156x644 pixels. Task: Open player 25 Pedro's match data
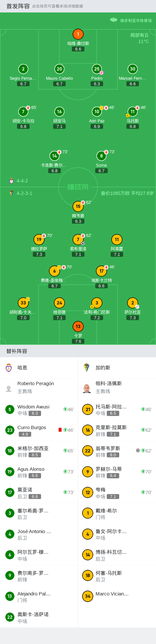click(97, 69)
